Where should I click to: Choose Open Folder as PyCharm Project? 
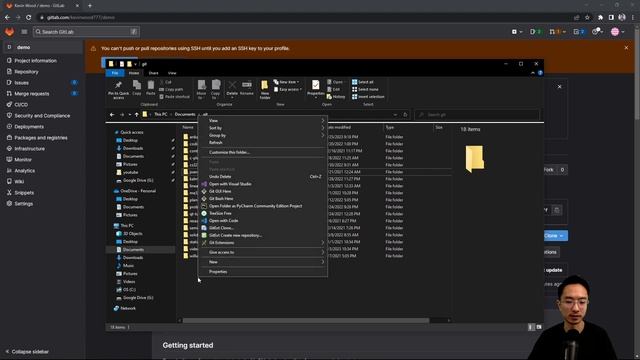tap(262, 206)
